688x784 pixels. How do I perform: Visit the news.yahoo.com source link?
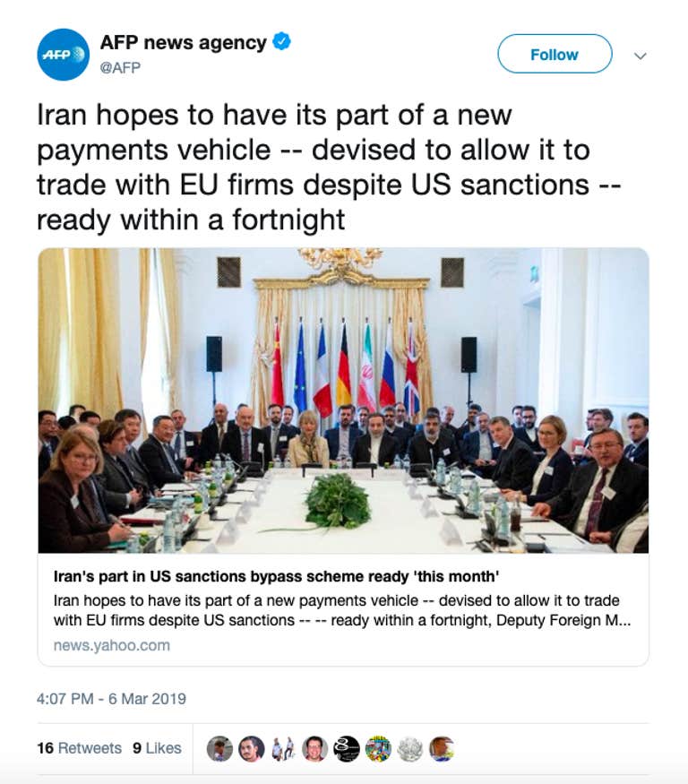(x=111, y=645)
